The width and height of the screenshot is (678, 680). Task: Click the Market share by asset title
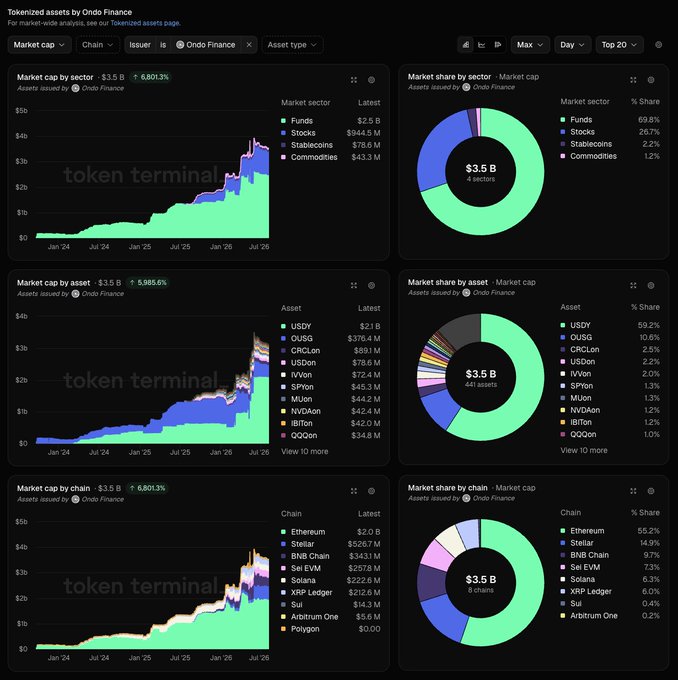448,282
